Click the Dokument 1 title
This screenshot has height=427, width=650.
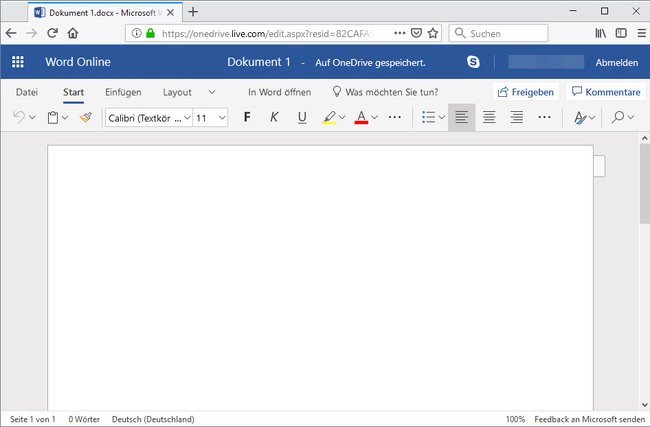click(259, 62)
